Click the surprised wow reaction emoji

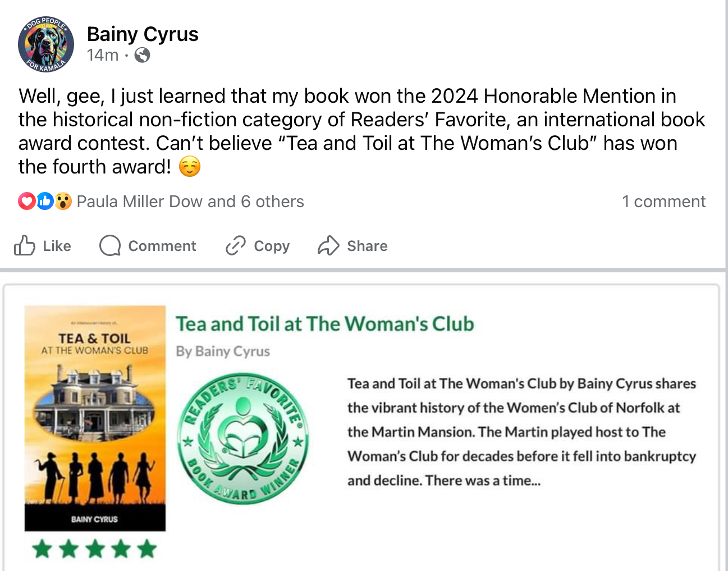[x=63, y=201]
